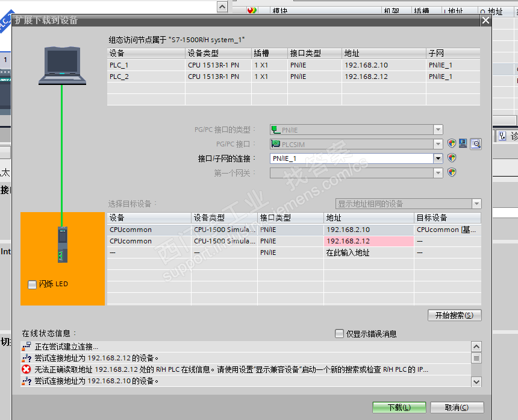The width and height of the screenshot is (518, 420).
Task: Click the 下载(L) download button
Action: click(399, 407)
